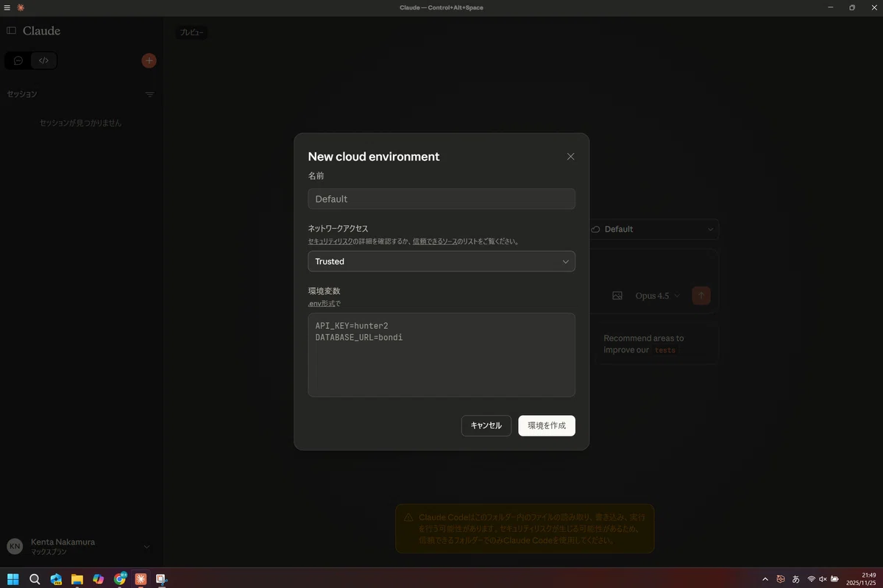
Task: Open Windows taskbar search
Action: [35, 578]
